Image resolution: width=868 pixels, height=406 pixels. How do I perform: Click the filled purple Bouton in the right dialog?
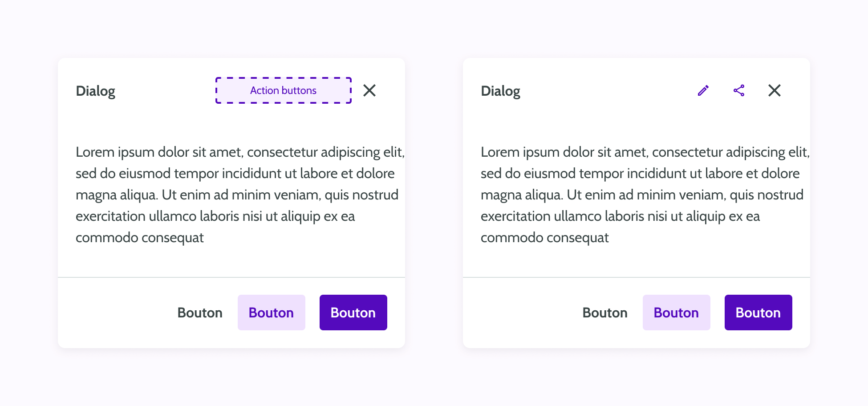758,312
